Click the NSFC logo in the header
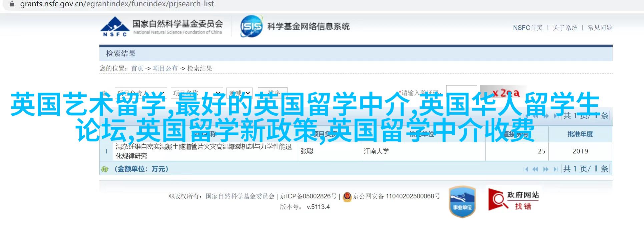Image resolution: width=644 pixels, height=228 pixels. point(115,26)
